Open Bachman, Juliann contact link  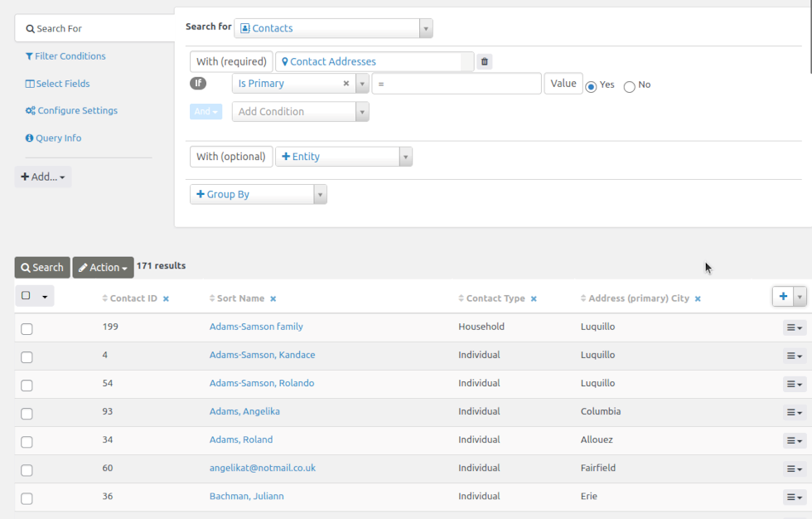pos(247,496)
